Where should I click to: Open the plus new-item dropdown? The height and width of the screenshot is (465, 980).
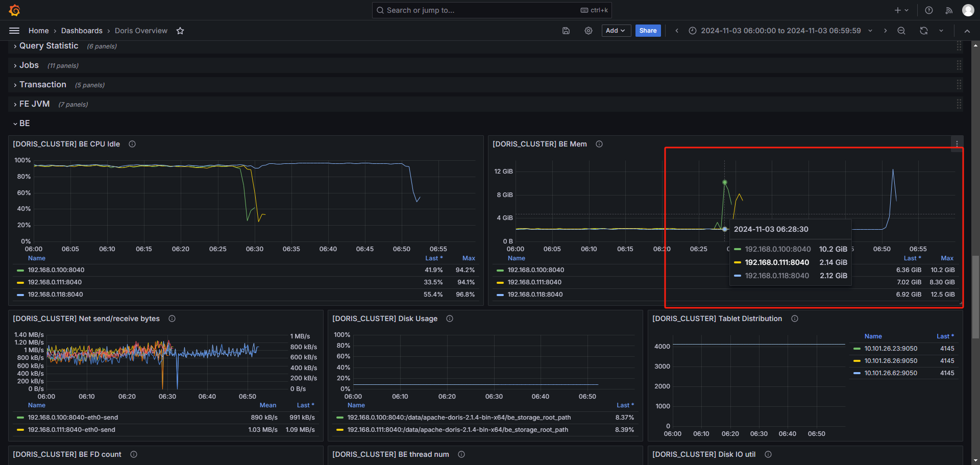[x=901, y=10]
